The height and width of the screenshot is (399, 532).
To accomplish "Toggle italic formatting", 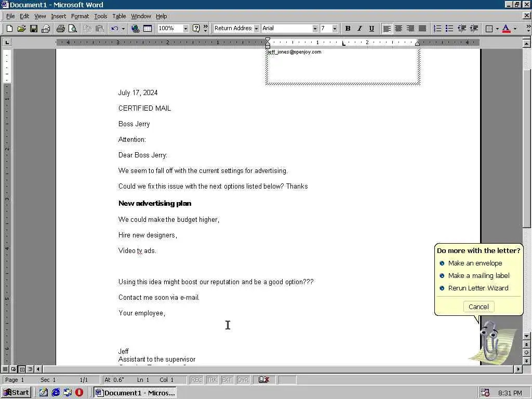I will pos(360,29).
